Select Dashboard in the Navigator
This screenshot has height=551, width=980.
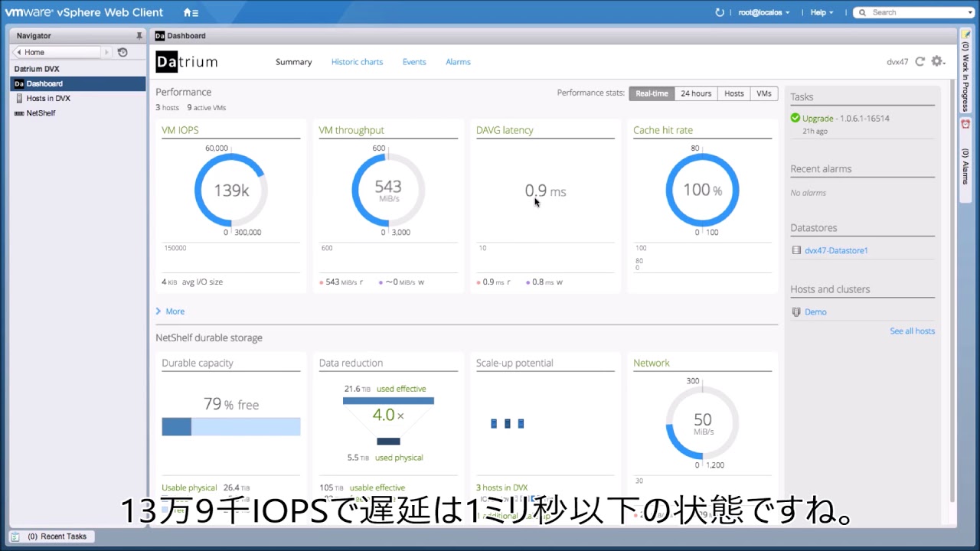coord(78,83)
